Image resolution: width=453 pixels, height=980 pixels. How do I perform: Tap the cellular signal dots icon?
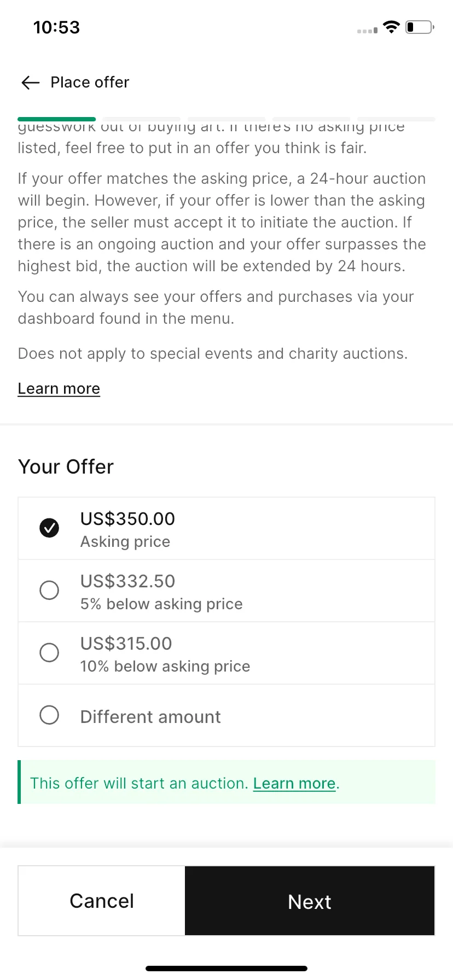point(367,31)
